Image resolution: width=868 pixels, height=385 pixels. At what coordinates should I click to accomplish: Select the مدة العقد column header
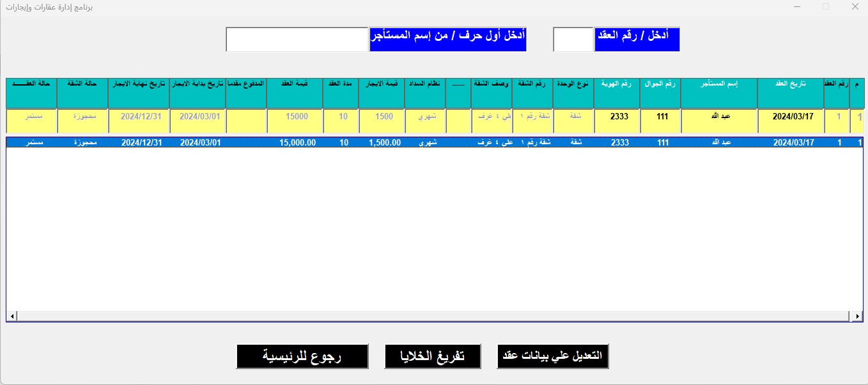tap(341, 93)
